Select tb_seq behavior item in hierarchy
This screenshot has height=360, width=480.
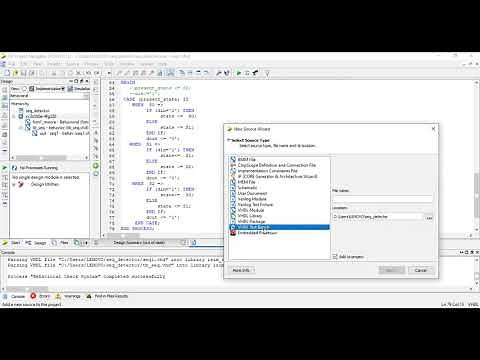61,128
